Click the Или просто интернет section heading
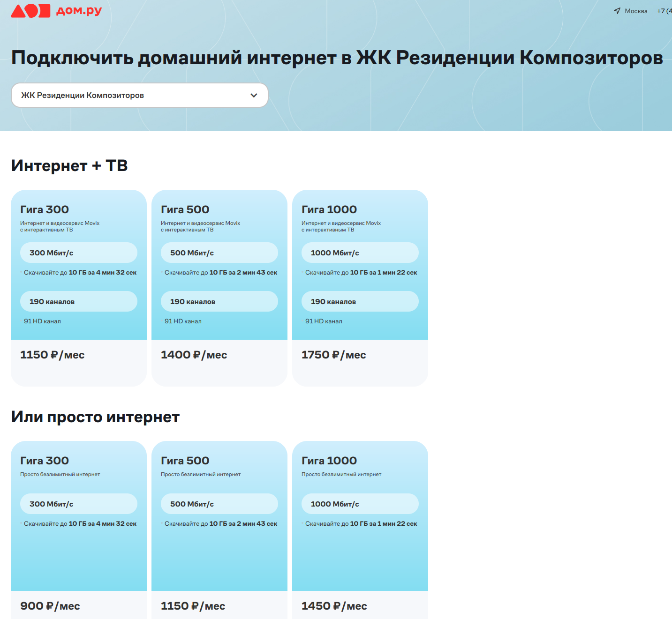The image size is (672, 619). [x=96, y=417]
